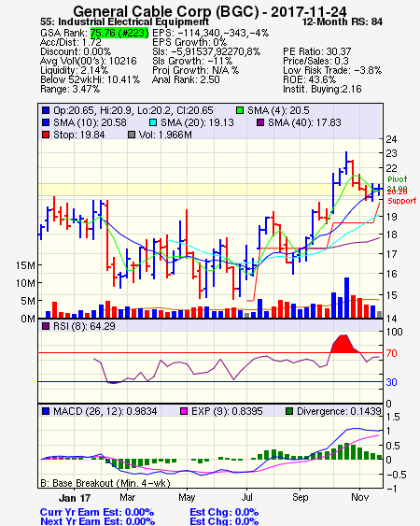420x526 pixels.
Task: Click the EXP (9): 0.8395 label
Action: coord(227,411)
